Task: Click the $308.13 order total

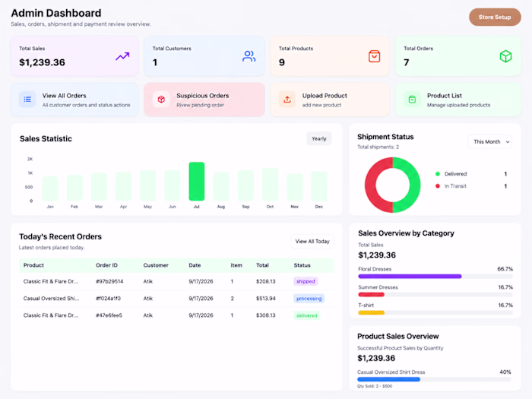Action: tap(266, 315)
